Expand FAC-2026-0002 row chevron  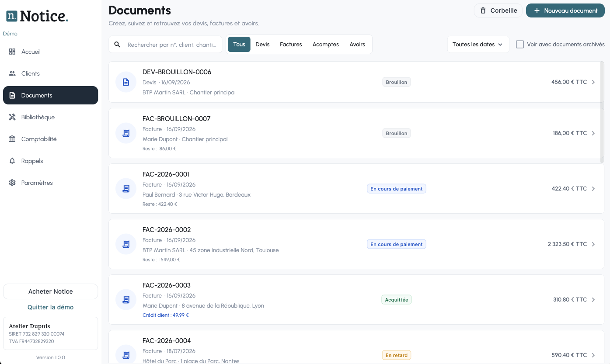[x=593, y=244]
